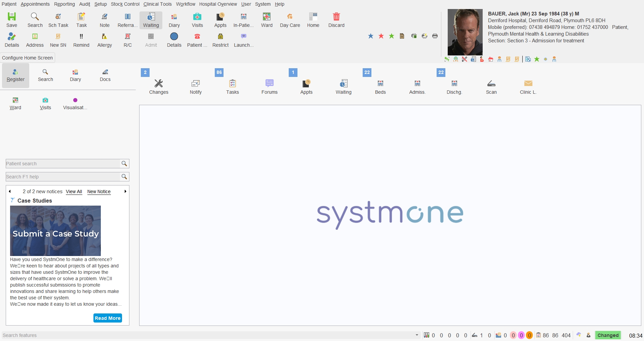Open Visits from the top toolbar
This screenshot has height=341, width=644.
(197, 20)
